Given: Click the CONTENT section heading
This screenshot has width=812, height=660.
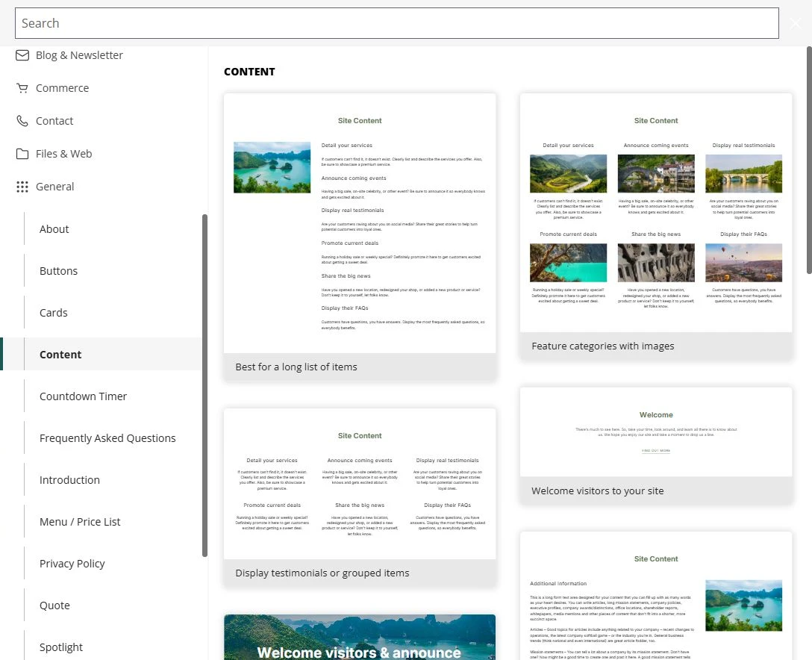Looking at the screenshot, I should point(249,72).
